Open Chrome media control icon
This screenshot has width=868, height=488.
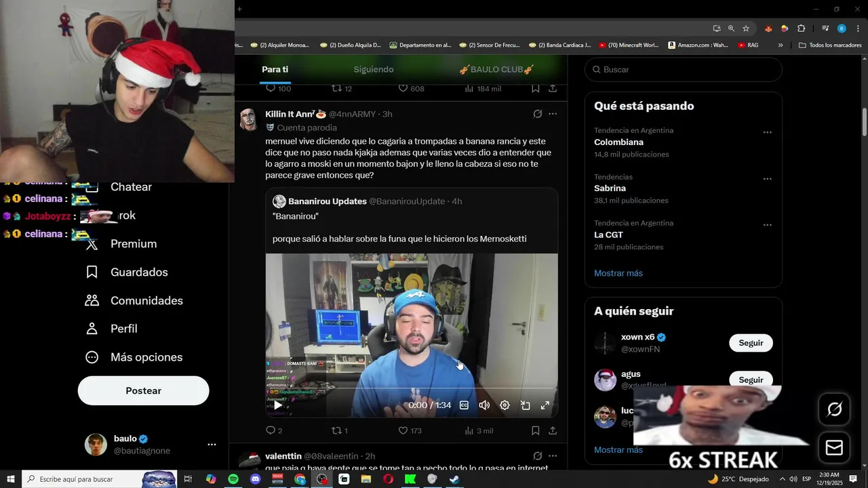(x=825, y=28)
